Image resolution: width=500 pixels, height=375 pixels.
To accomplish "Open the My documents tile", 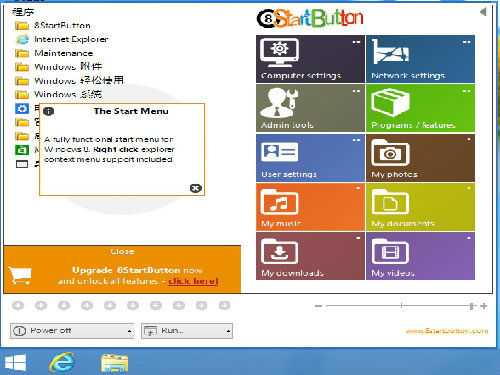I will (420, 207).
